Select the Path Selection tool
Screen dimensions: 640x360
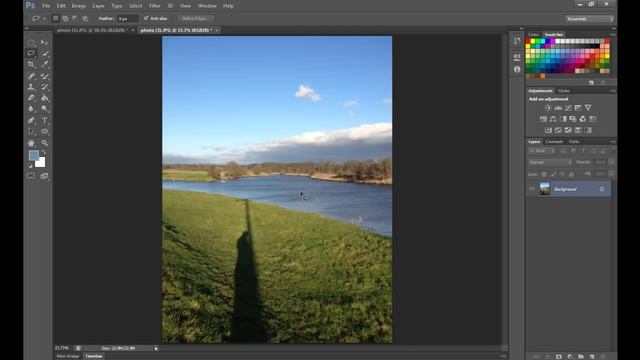point(31,131)
